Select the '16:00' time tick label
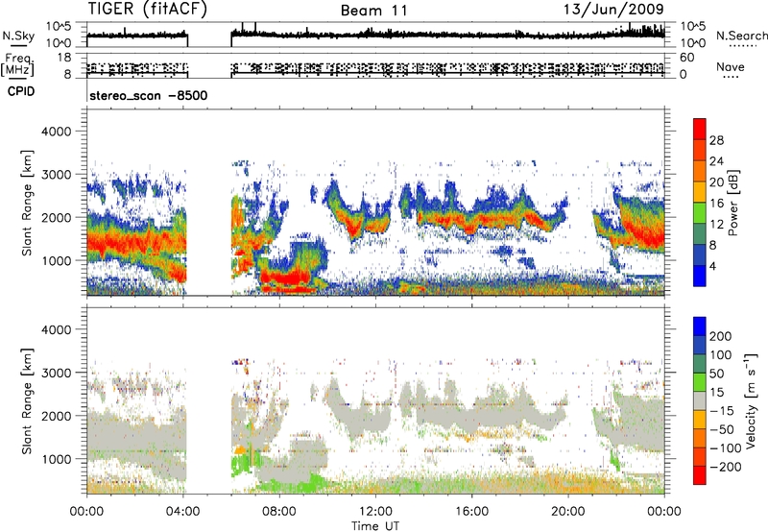768x532 pixels. click(471, 512)
